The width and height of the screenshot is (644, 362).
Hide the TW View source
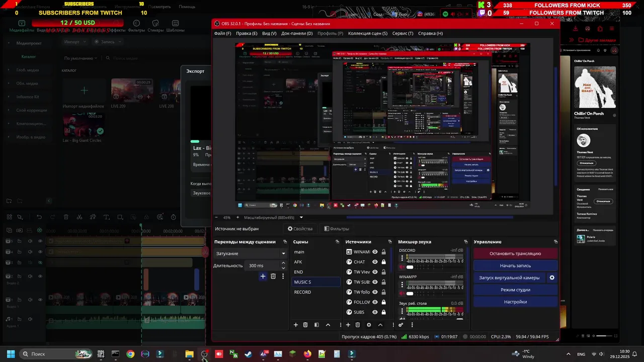375,272
